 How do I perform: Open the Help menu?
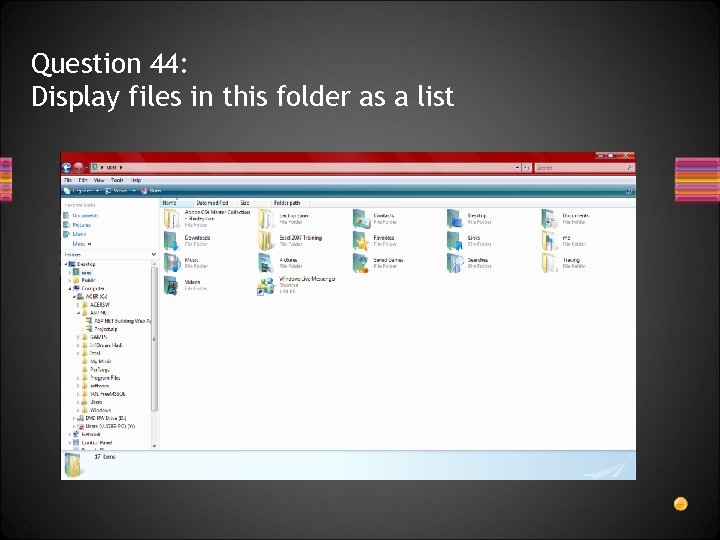coord(136,180)
